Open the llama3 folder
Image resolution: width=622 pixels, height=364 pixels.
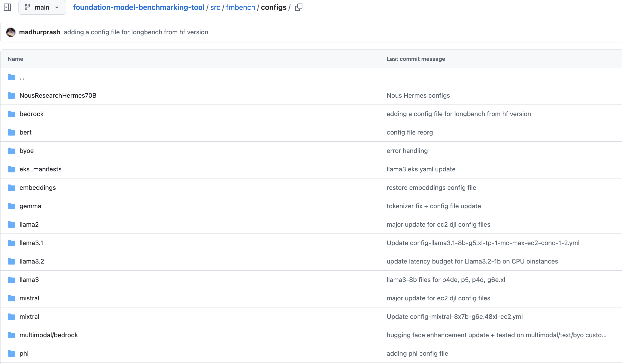tap(29, 280)
